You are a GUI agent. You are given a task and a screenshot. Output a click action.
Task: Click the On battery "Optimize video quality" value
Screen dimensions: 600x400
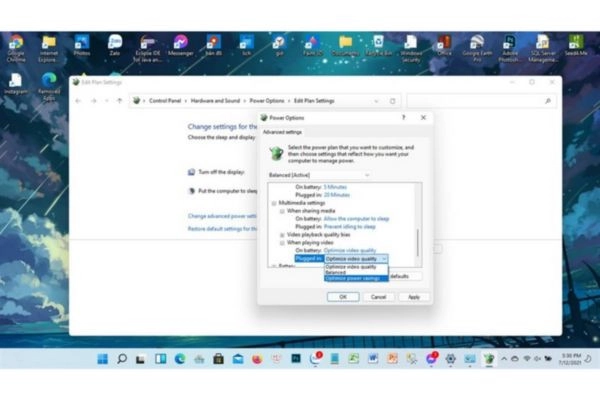(350, 250)
